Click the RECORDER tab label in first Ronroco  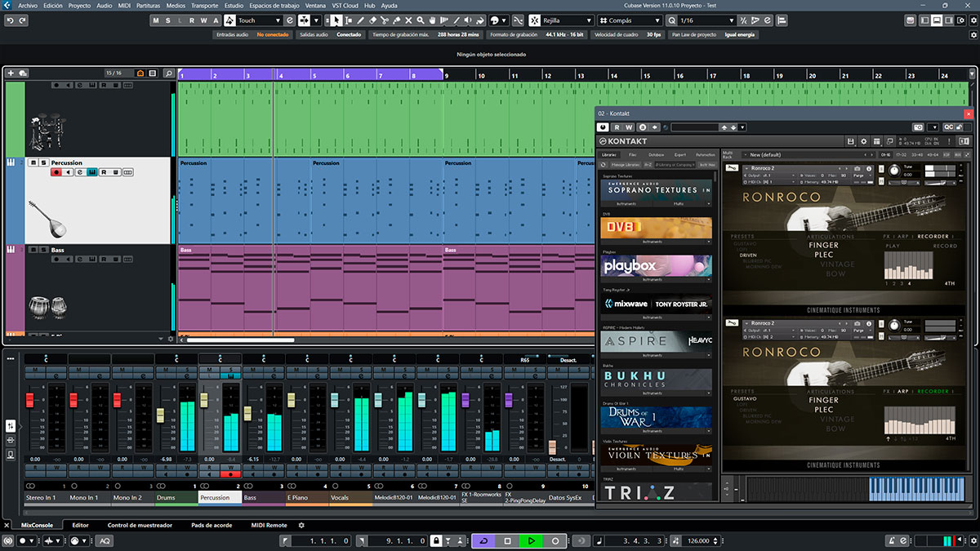click(933, 237)
